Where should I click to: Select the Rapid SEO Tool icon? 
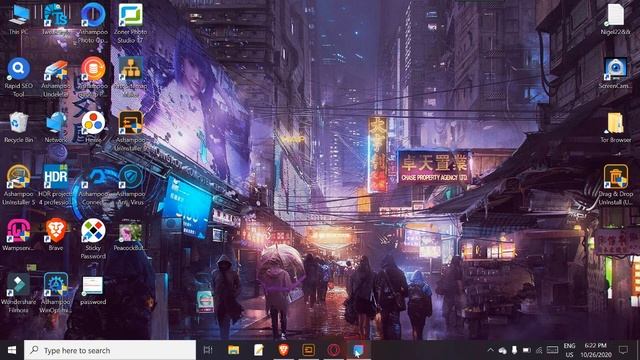tap(18, 77)
